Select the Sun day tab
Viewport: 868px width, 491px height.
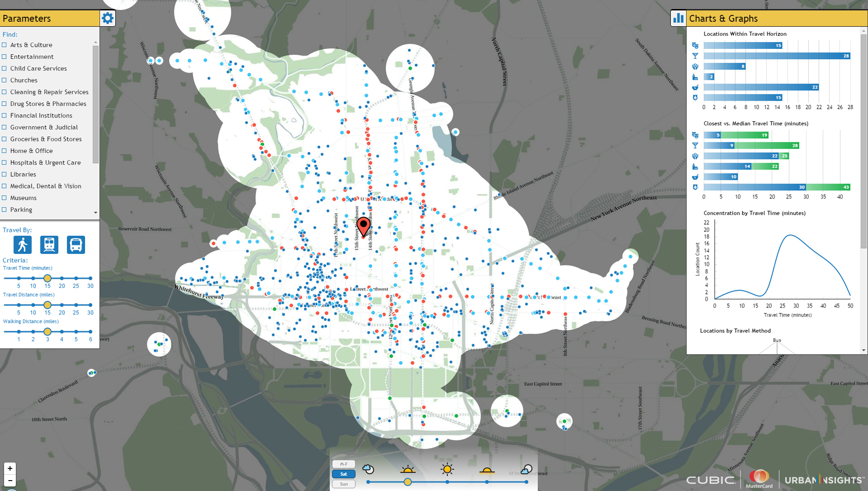pos(344,484)
